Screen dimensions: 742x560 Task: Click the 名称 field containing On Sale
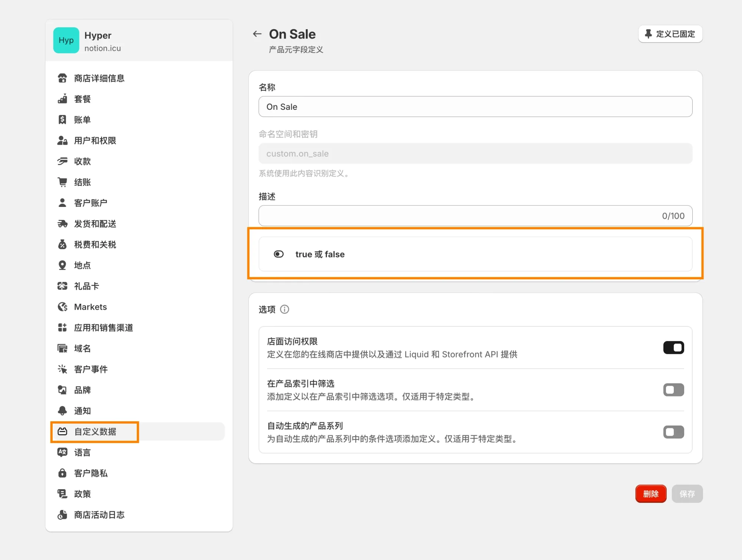click(475, 107)
